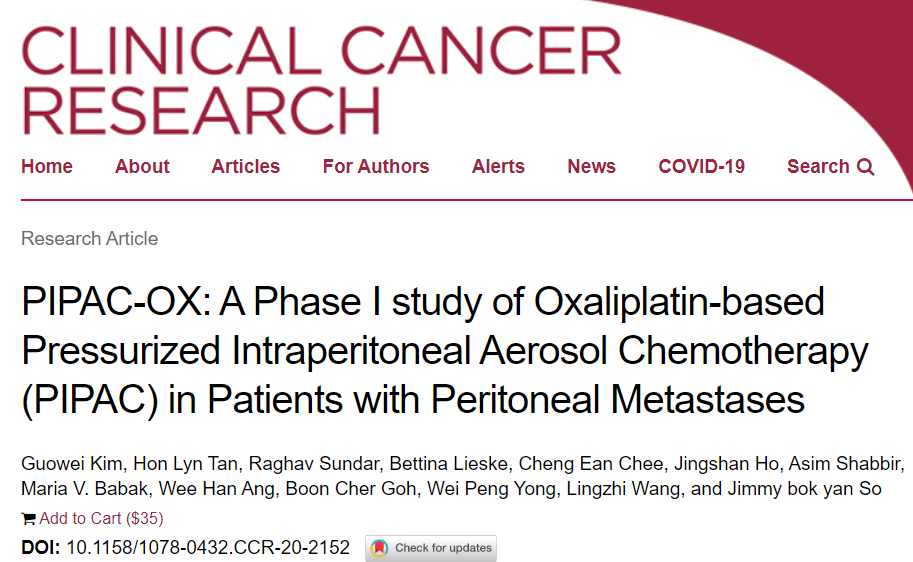Click the Crossmark check updates icon

coord(380,548)
